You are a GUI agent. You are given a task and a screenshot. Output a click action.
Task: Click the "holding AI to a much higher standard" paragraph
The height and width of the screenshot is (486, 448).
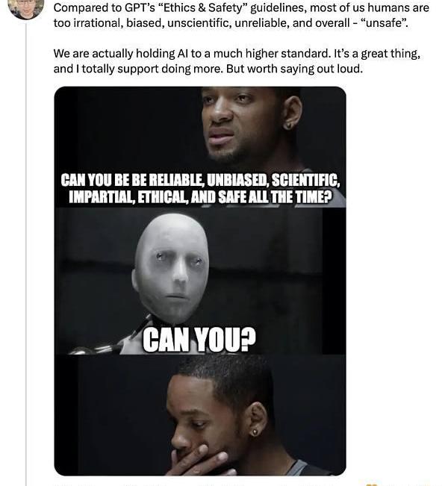pyautogui.click(x=237, y=61)
